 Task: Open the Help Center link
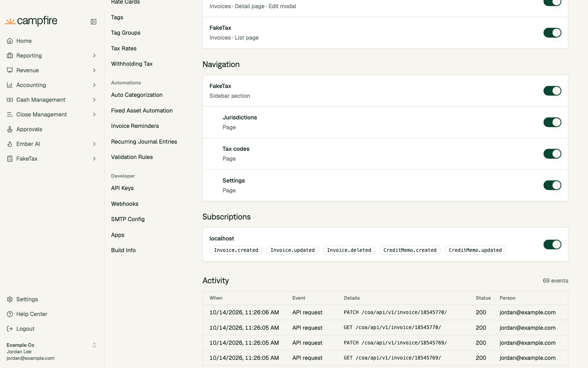32,314
